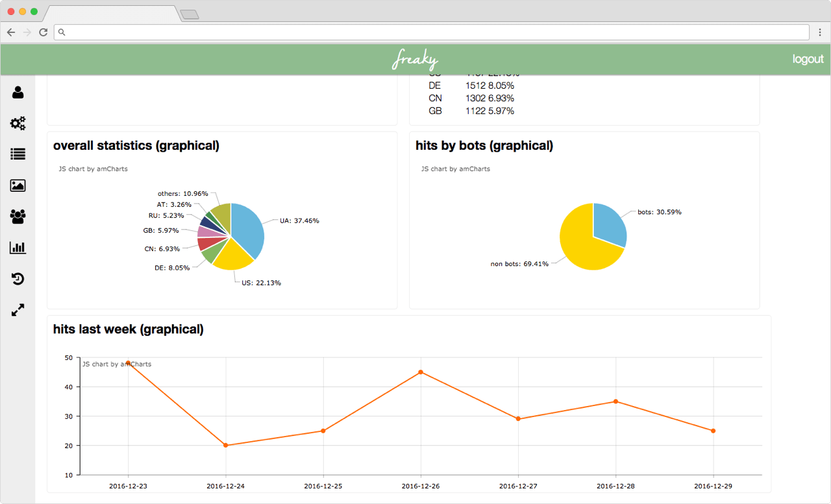Select the current browser tab

[x=112, y=14]
